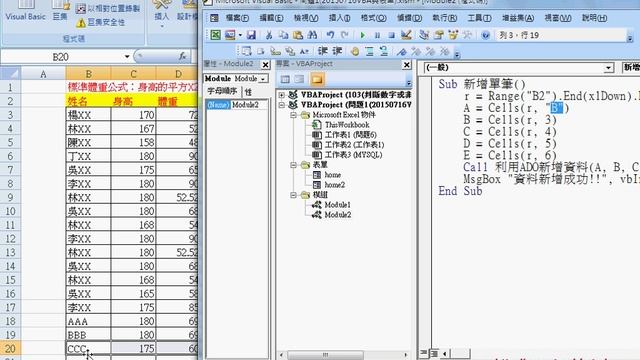Click View Code icon in Project Explorer
Screen dimensions: 640x360
tap(285, 79)
